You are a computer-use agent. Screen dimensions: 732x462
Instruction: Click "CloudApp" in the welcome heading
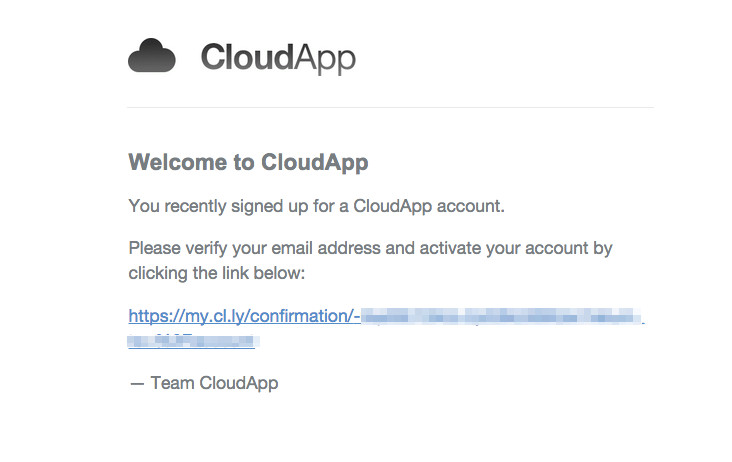point(314,162)
